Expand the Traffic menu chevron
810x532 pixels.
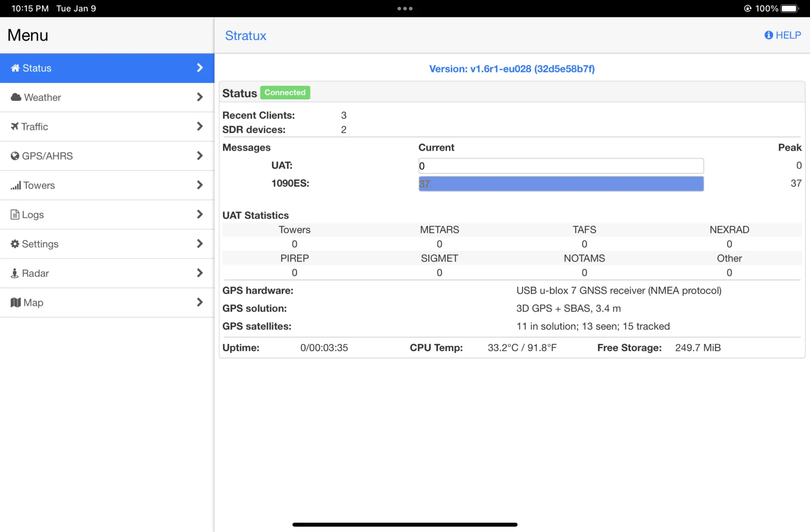click(x=200, y=126)
